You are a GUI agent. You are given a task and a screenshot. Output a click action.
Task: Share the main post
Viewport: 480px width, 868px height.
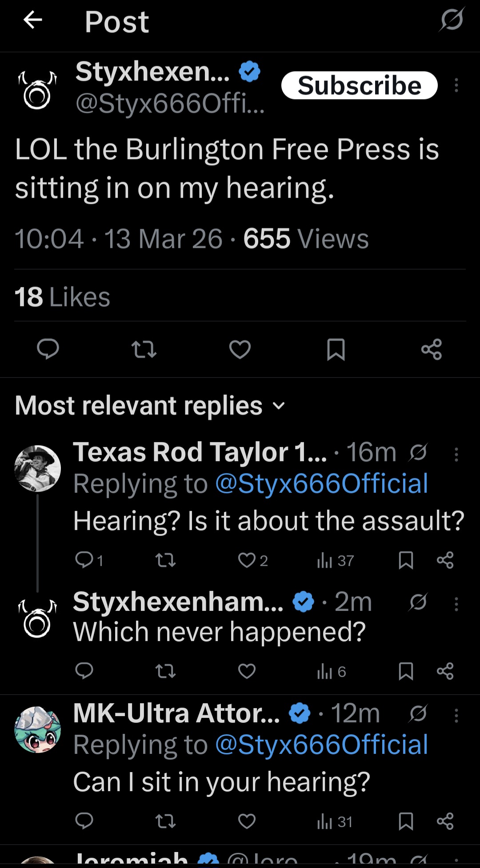coord(432,349)
